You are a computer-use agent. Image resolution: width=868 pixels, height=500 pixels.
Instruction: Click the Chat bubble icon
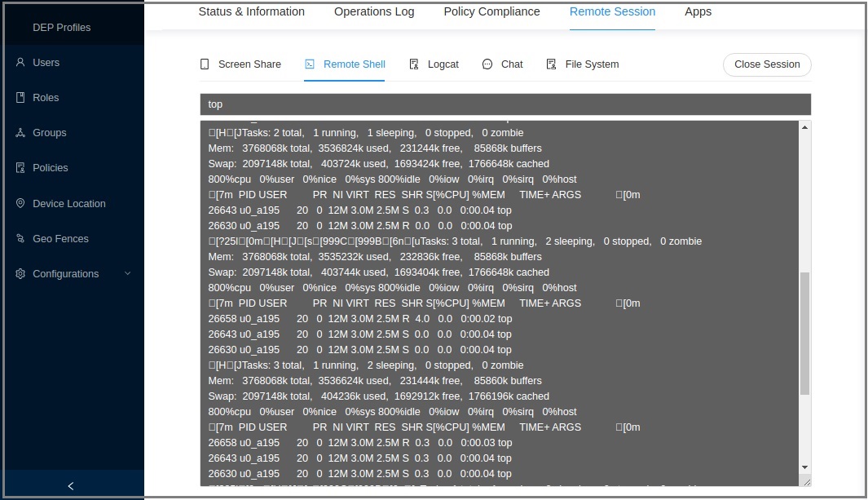487,64
